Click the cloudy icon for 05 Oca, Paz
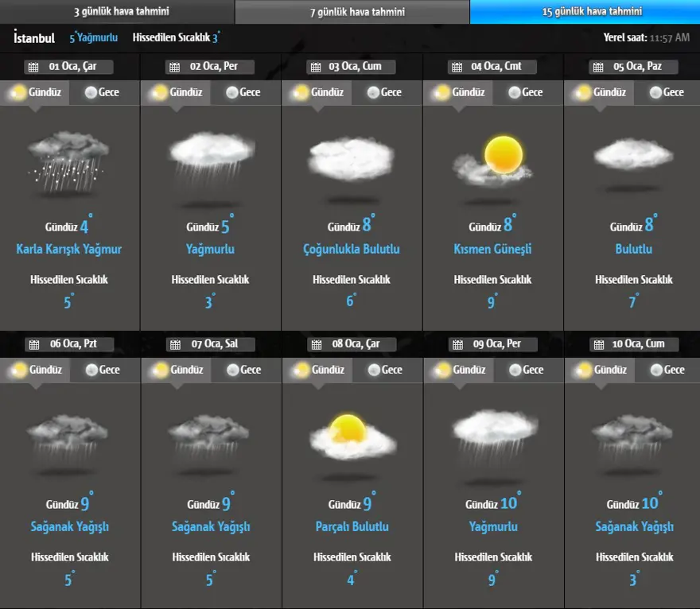 [633, 154]
